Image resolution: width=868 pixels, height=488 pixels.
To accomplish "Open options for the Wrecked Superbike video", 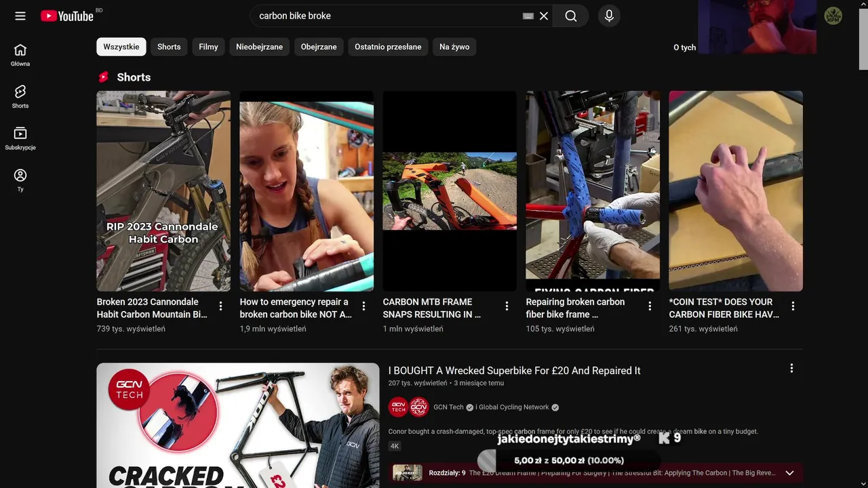I will click(791, 368).
